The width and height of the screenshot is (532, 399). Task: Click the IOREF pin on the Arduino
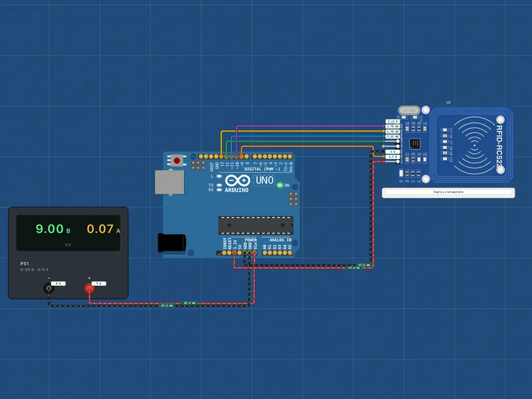click(224, 253)
